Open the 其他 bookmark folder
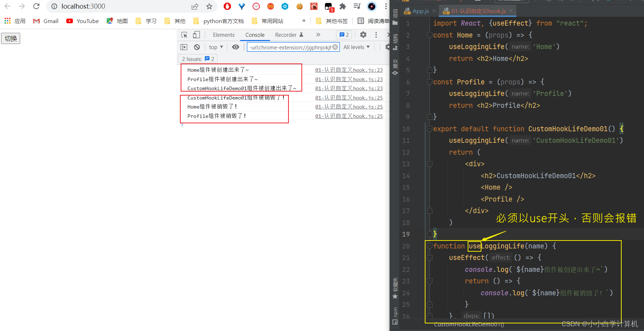644x331 pixels. [175, 21]
